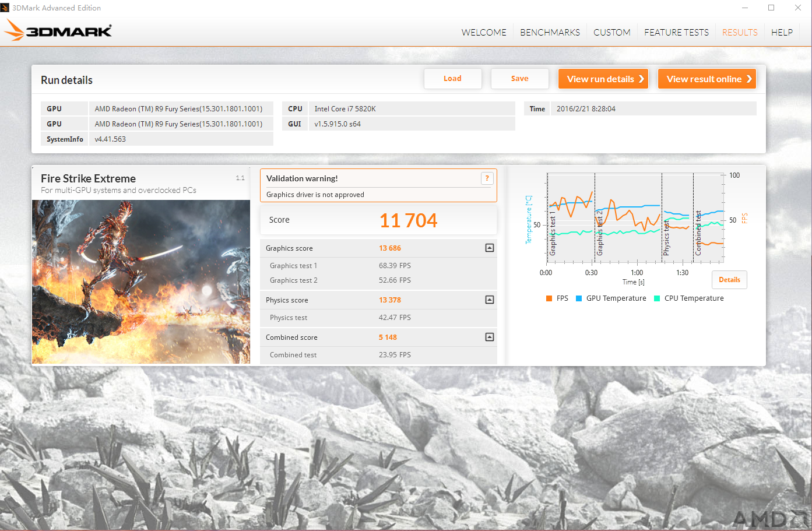Image resolution: width=812 pixels, height=531 pixels.
Task: Open the HELP tab
Action: coord(782,33)
